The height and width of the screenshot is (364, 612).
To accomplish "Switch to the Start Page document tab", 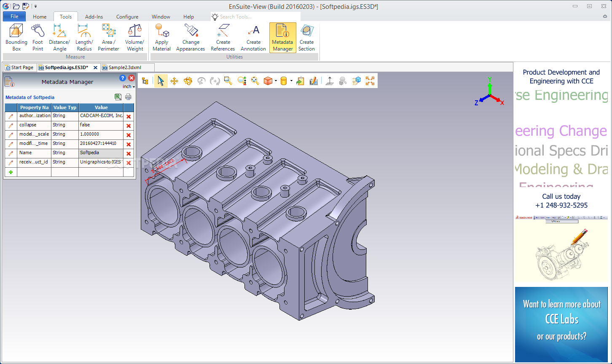I will [19, 67].
